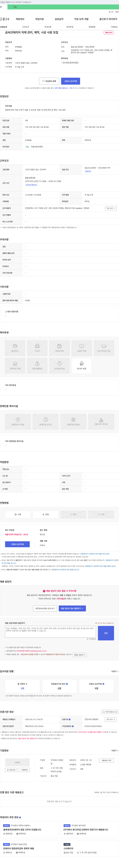Image resolution: width=119 pixels, height=868 pixels.
Task: Click the 자녀 학자금 지원 icon
Action: (104, 348)
